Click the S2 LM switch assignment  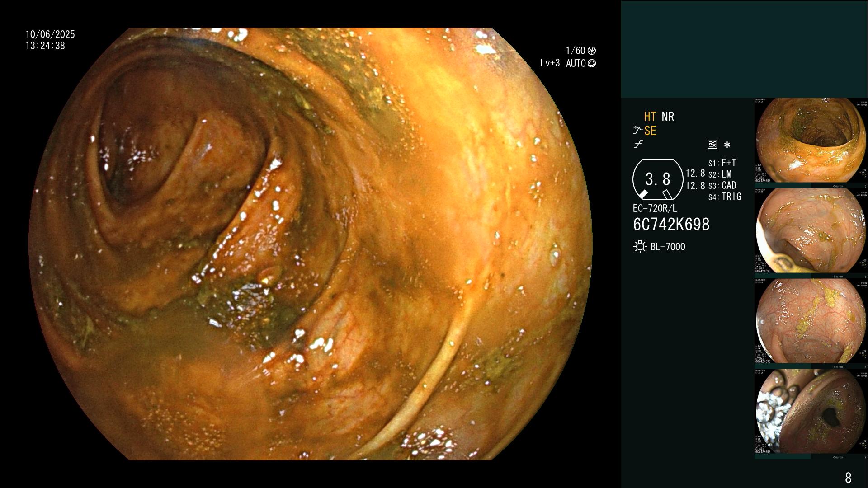point(720,174)
